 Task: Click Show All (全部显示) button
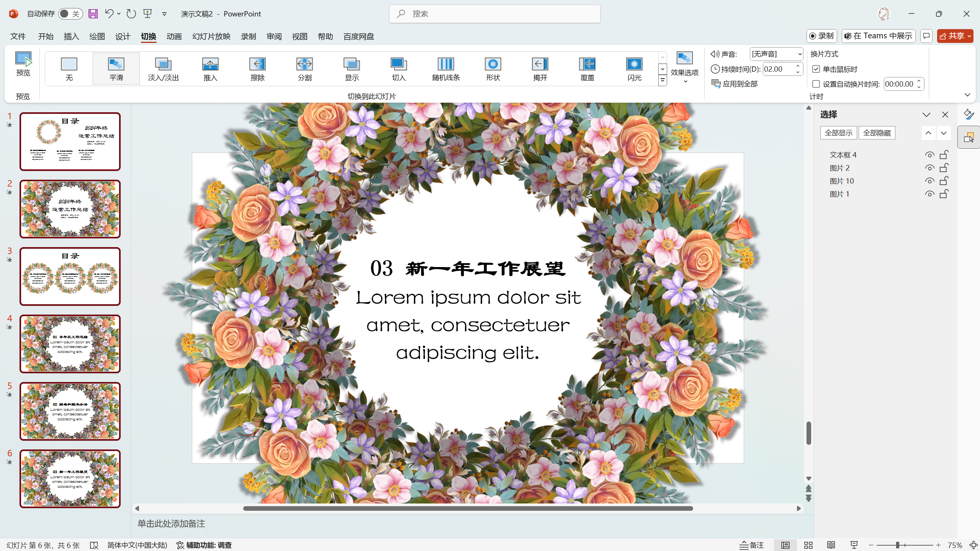(x=839, y=133)
